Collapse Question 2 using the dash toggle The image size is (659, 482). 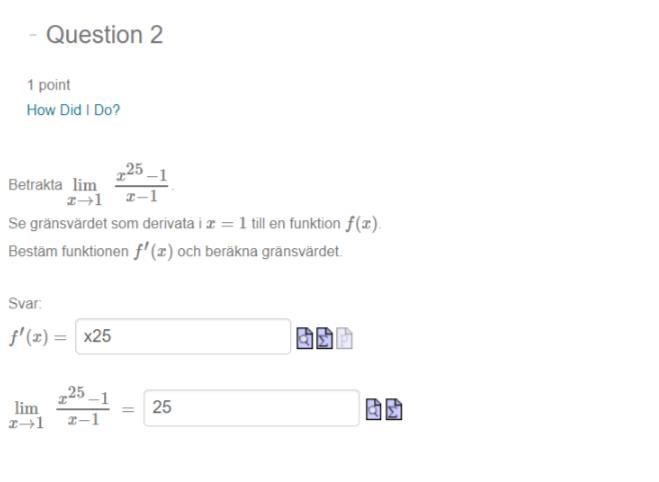pos(33,35)
